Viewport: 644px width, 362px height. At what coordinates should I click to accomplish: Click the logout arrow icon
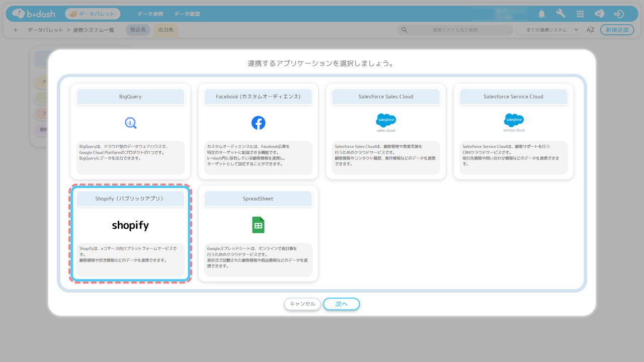point(619,14)
